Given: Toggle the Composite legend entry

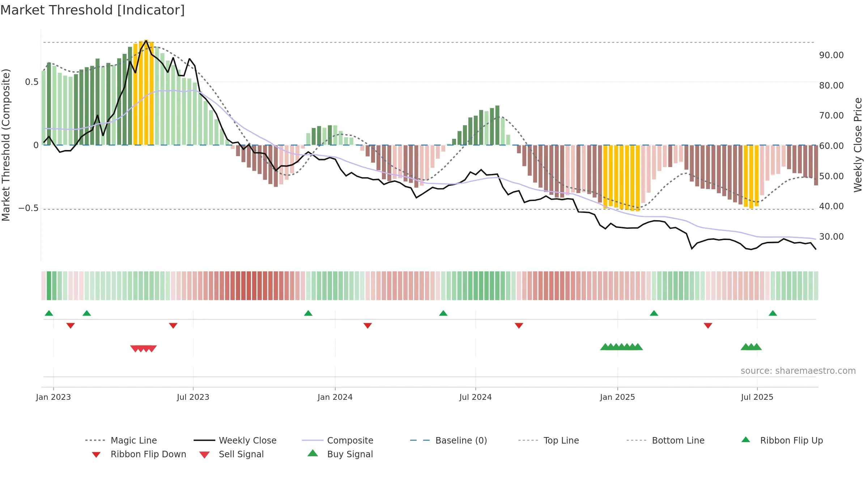Looking at the screenshot, I should click(x=337, y=440).
